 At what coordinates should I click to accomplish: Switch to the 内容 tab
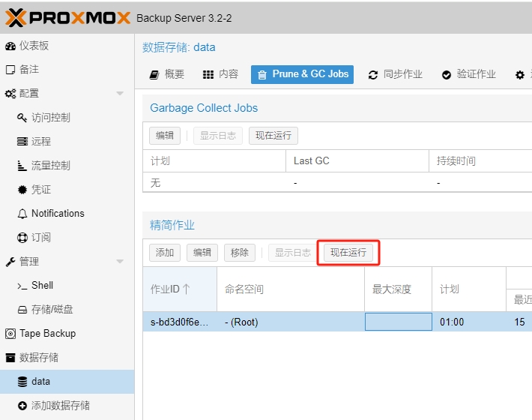[220, 74]
